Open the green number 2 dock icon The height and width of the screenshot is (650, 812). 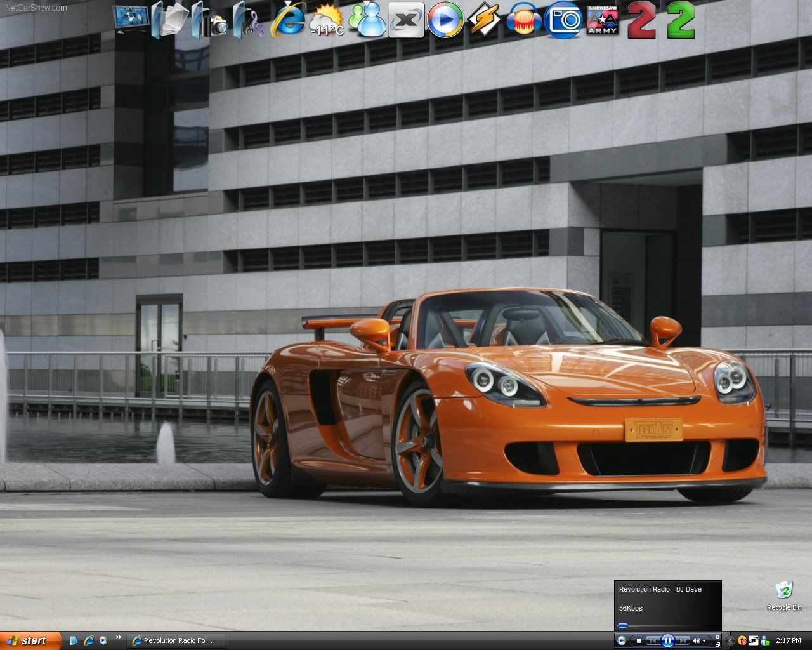(681, 20)
